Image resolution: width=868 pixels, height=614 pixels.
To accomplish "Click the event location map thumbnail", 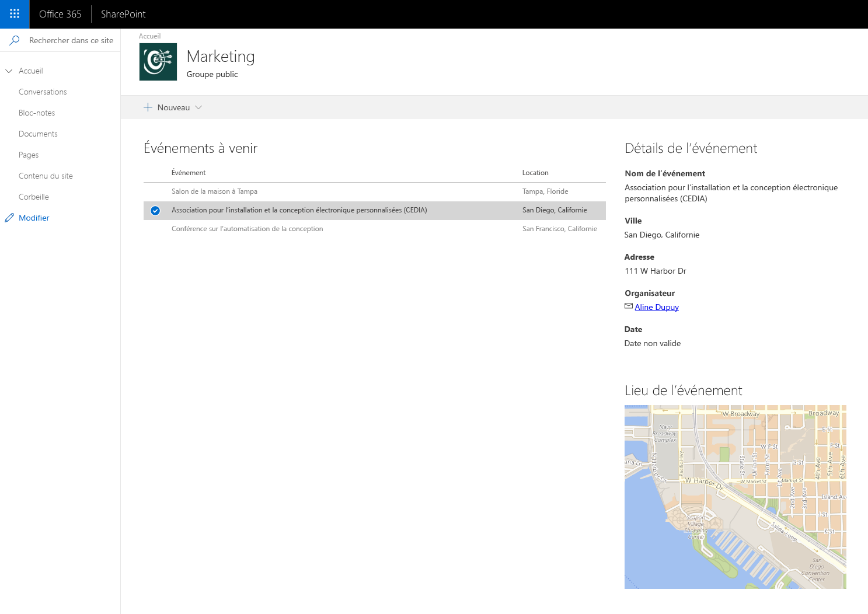I will click(735, 497).
